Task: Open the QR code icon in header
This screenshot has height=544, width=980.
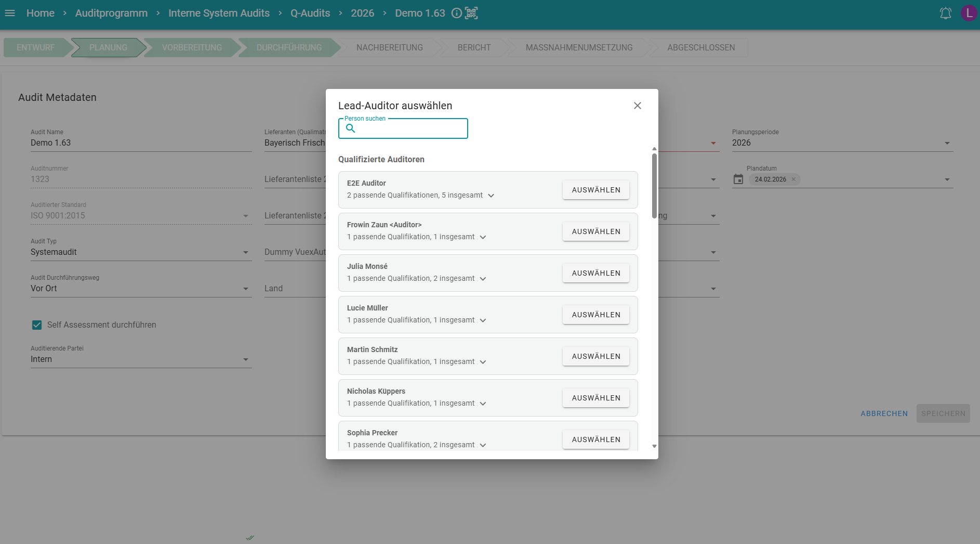Action: pos(471,13)
